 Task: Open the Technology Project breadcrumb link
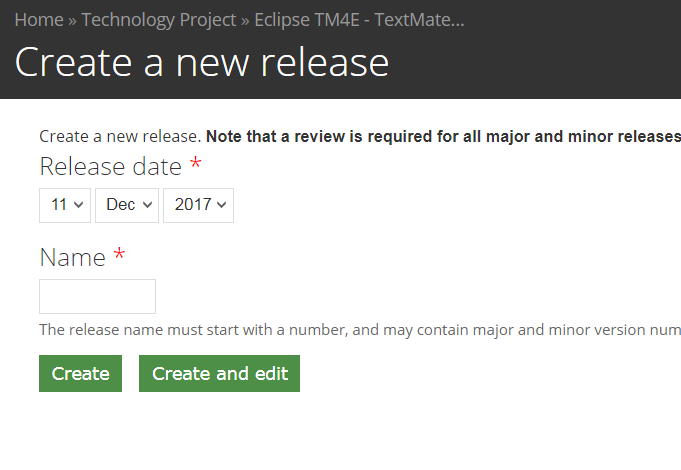click(x=159, y=19)
